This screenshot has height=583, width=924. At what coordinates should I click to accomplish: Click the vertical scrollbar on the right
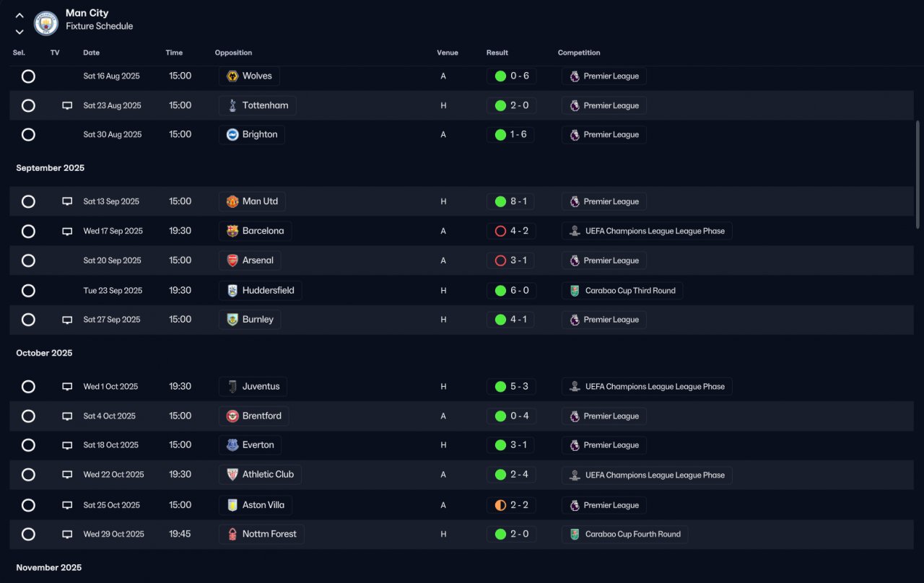[x=918, y=175]
